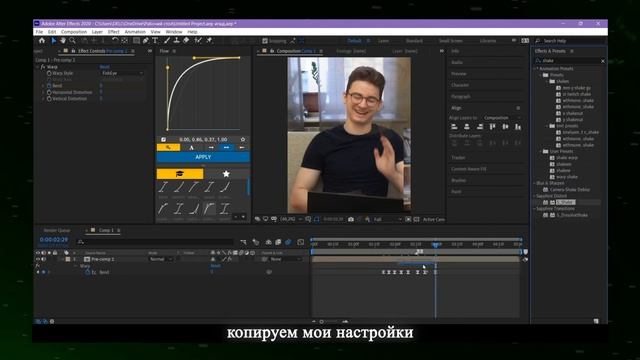Select the Rectangle shape tool
640x360 pixels.
point(136,40)
